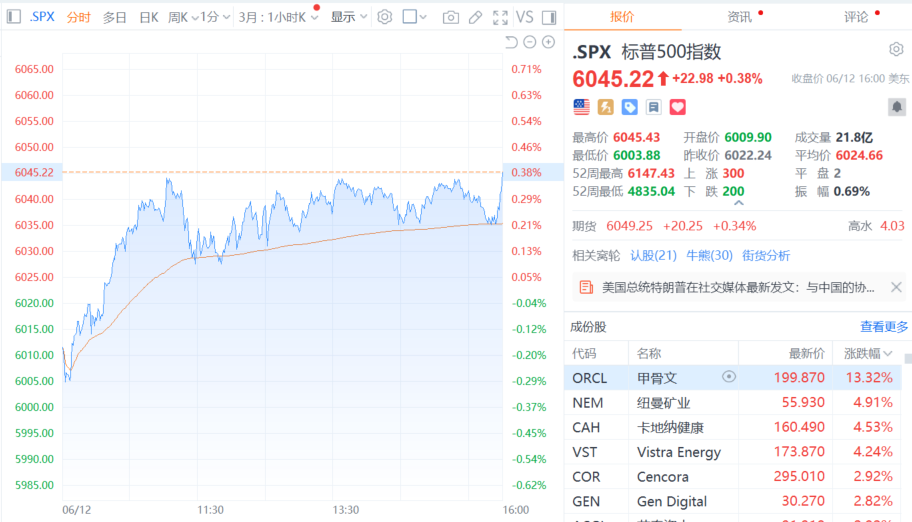Click the bell price alert icon
Screen dimensions: 912x522
click(x=896, y=107)
